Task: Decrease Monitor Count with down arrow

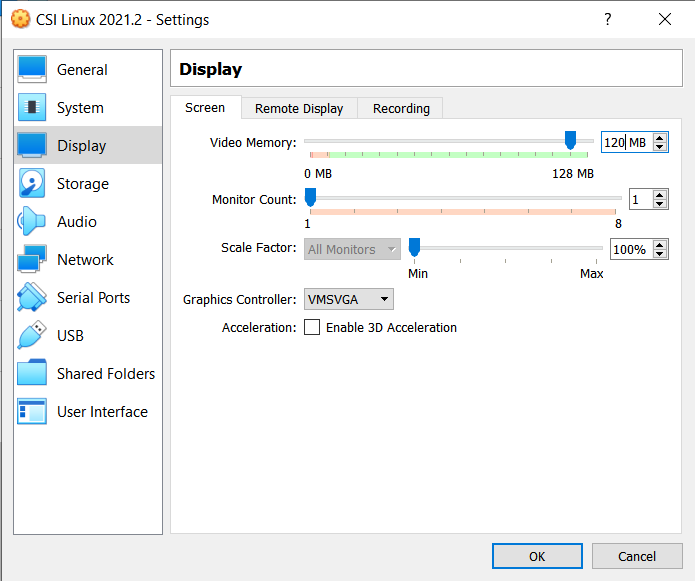Action: coord(660,203)
